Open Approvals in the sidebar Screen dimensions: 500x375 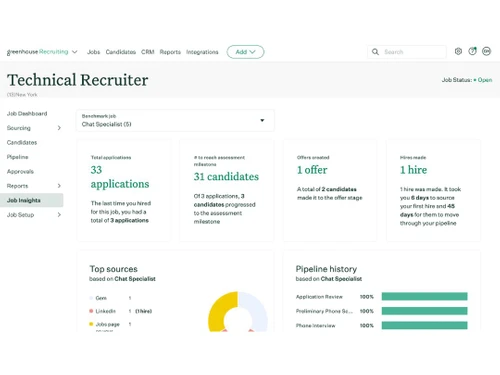[x=20, y=172]
